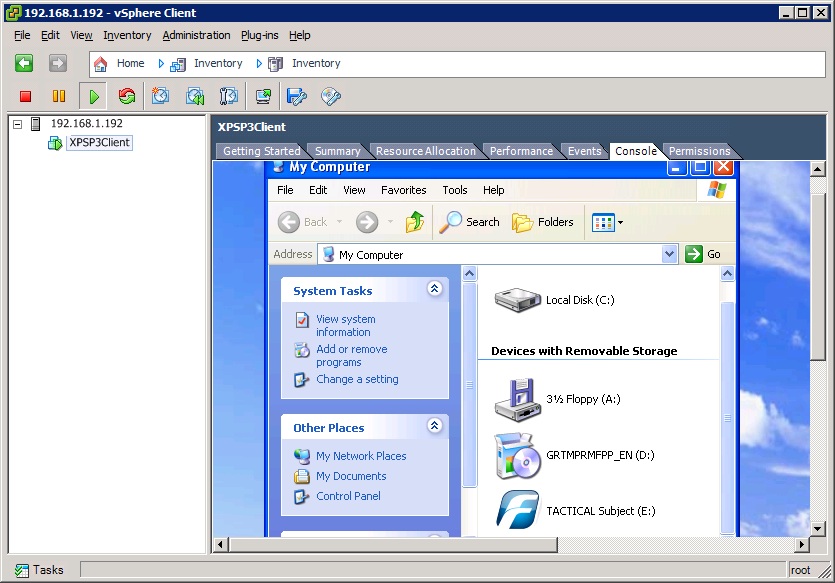Click the Tasks icon in status bar
The width and height of the screenshot is (835, 583).
click(22, 570)
